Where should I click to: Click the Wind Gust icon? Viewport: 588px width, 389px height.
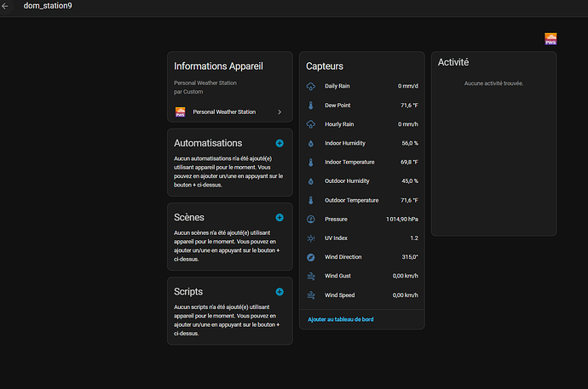pos(311,276)
